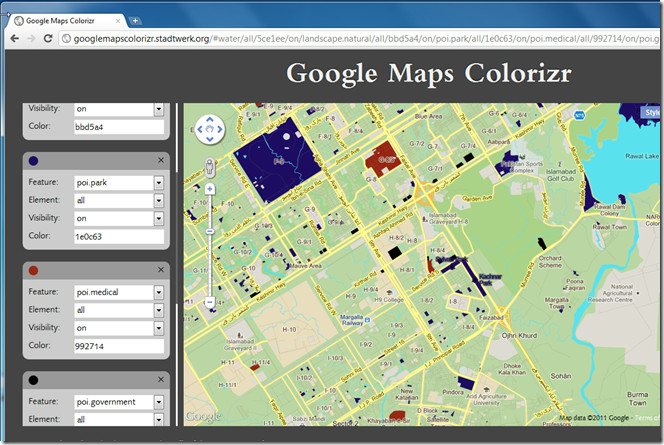
Task: Open the poi.medical Visibility dropdown
Action: pos(159,328)
